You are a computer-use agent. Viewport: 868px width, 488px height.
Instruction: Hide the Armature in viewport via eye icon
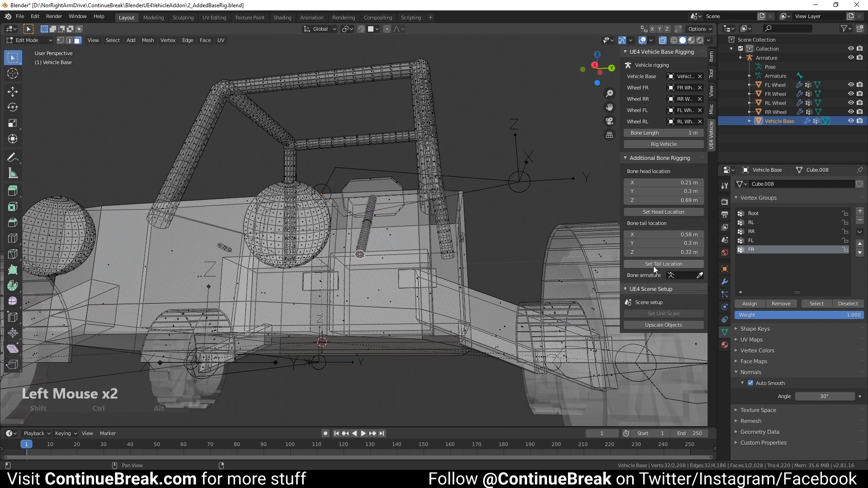point(850,58)
